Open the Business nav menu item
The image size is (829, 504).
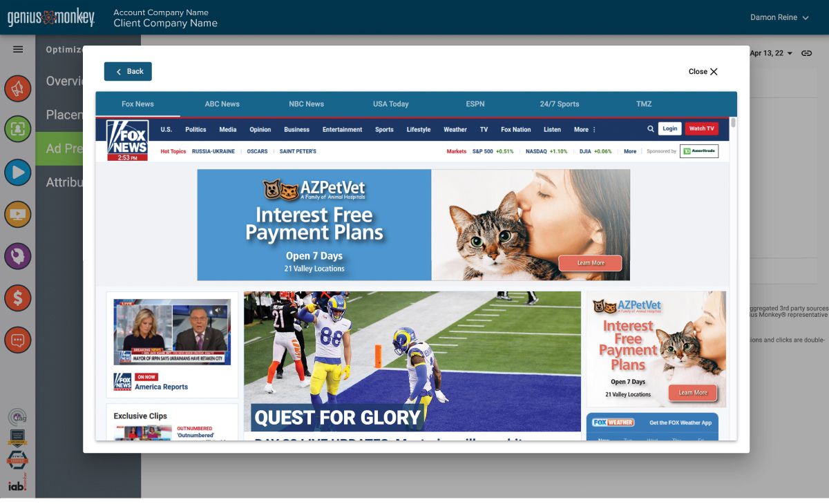(x=296, y=129)
